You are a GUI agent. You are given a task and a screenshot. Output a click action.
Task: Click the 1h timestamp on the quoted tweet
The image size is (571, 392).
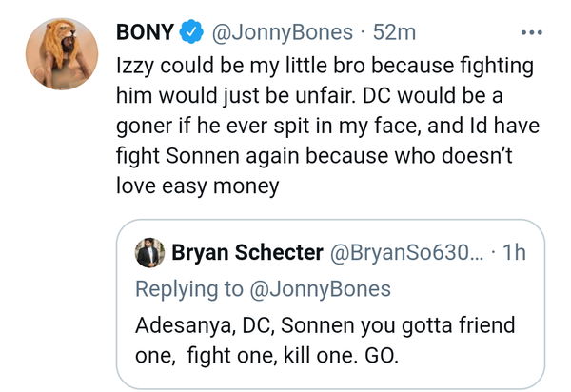(x=516, y=254)
